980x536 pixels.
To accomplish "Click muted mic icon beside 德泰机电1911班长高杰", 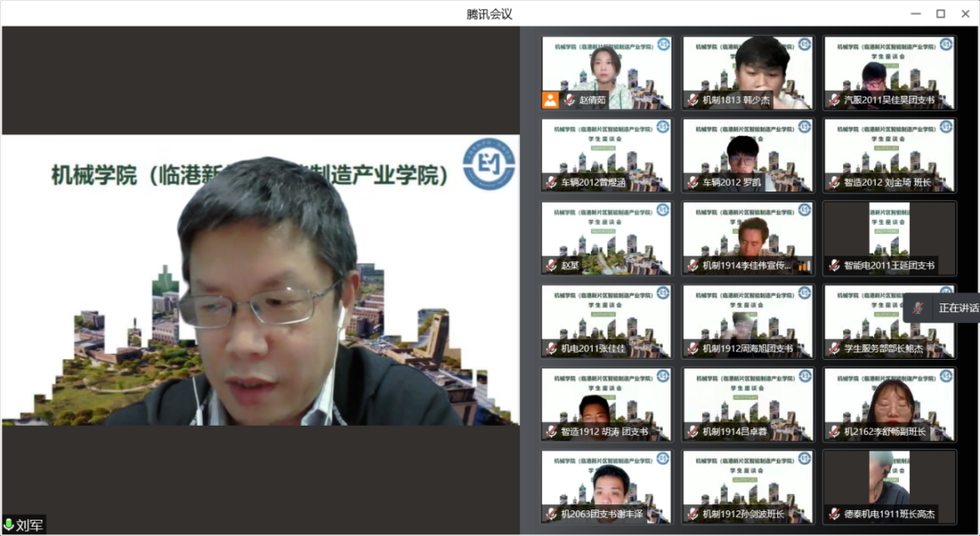I will [x=834, y=515].
